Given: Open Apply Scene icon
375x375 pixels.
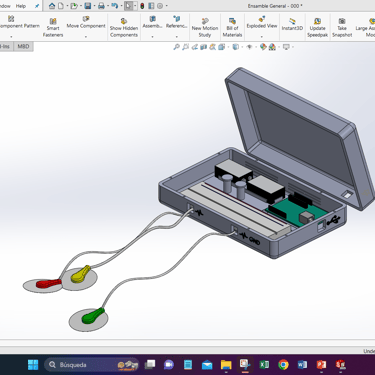Looking at the screenshot, I should click(272, 47).
